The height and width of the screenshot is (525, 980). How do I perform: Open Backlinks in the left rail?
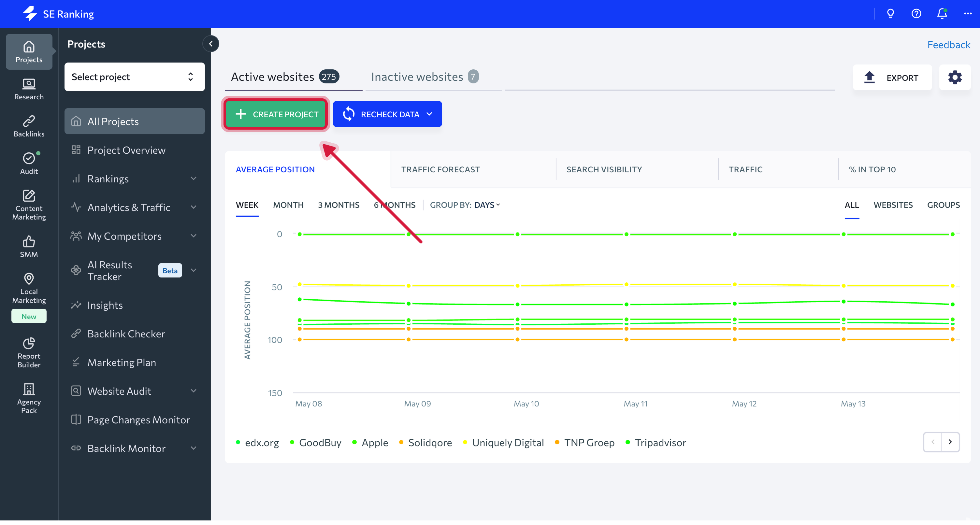(29, 126)
